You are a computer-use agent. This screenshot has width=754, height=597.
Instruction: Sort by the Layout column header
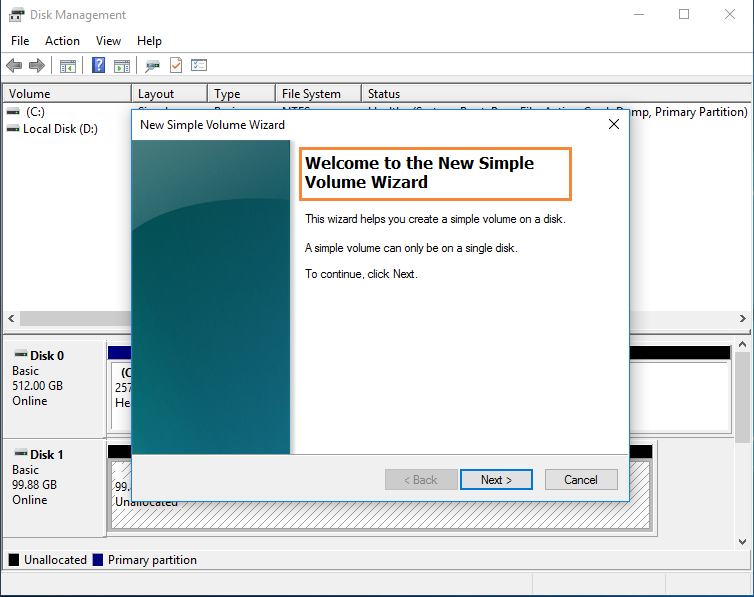click(x=170, y=93)
